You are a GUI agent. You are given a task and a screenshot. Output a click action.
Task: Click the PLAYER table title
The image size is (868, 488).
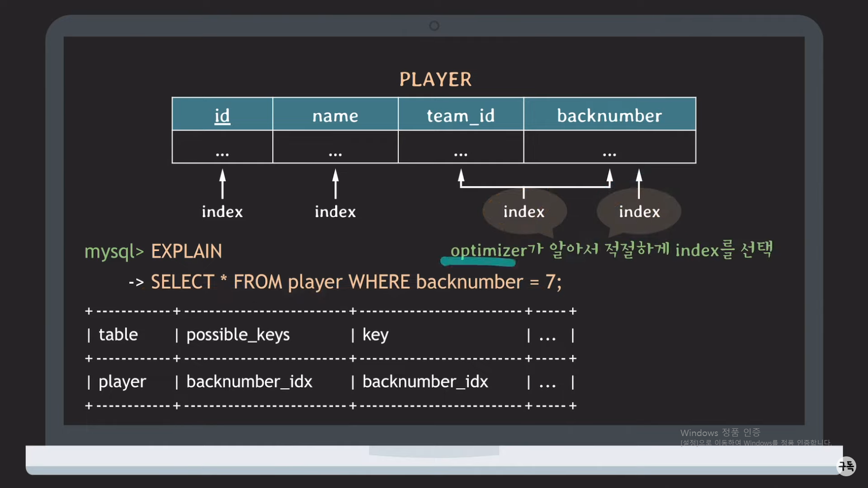pos(435,80)
